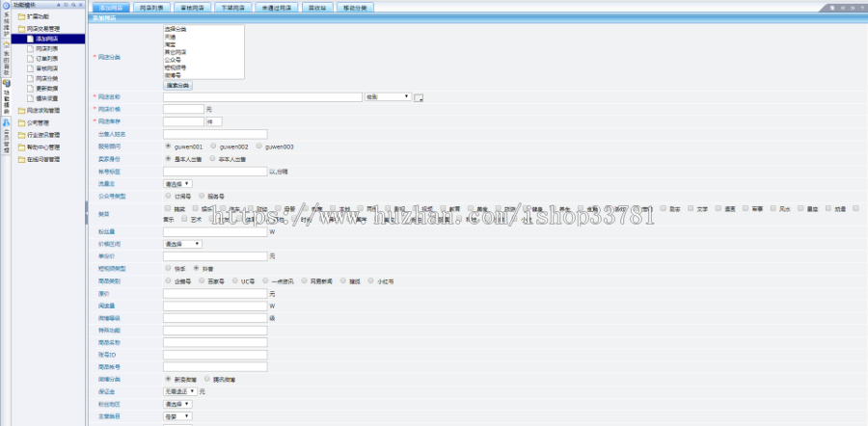Click the 搜索分类 button below category list
868x426 pixels.
click(x=177, y=86)
